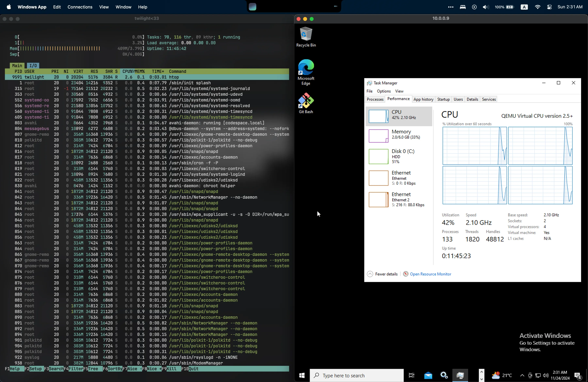Switch to the Services tab
The image size is (588, 382).
[489, 99]
